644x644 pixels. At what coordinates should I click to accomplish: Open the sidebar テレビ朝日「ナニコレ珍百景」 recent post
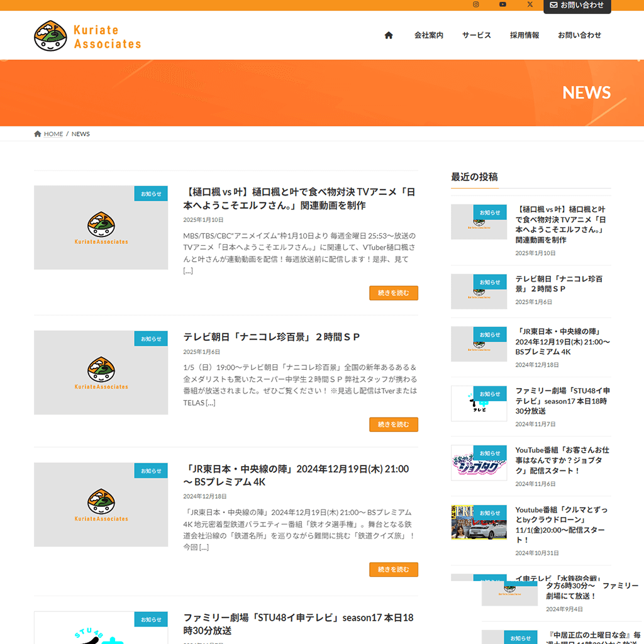559,284
